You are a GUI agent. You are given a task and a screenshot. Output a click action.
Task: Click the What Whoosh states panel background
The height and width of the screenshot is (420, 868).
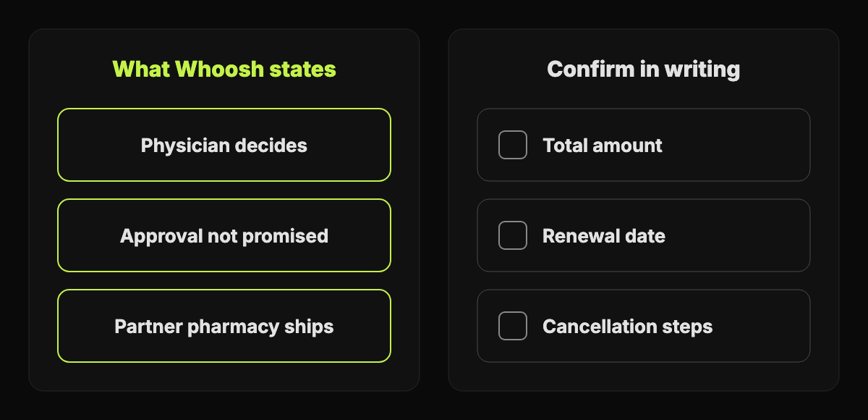click(x=224, y=377)
